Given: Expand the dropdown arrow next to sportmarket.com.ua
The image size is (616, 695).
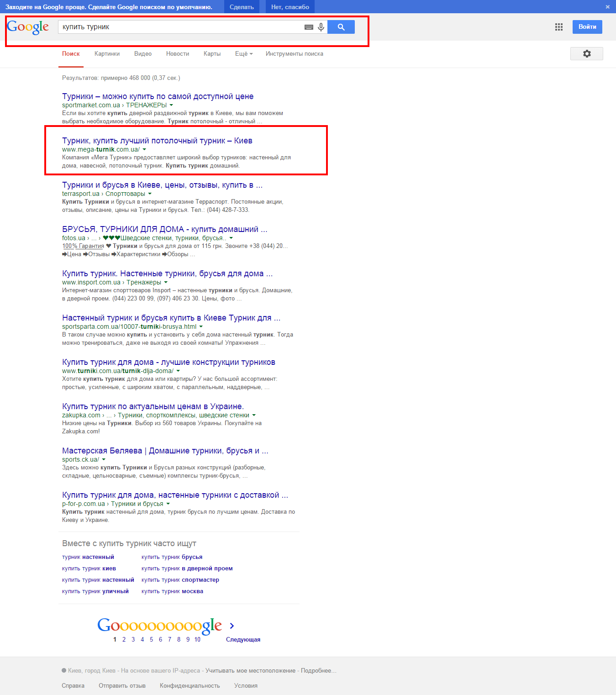Looking at the screenshot, I should coord(171,105).
